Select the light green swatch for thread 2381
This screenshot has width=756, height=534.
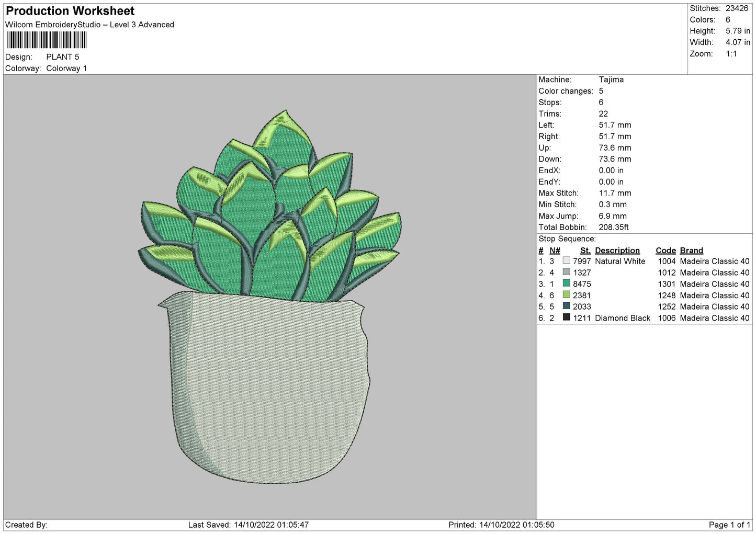(566, 295)
